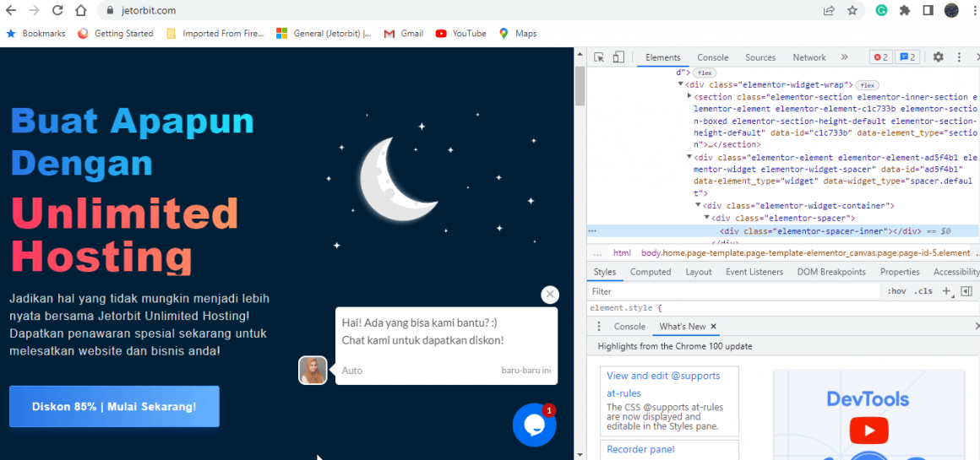The image size is (980, 460).
Task: Open the Recorder panel link
Action: click(640, 449)
